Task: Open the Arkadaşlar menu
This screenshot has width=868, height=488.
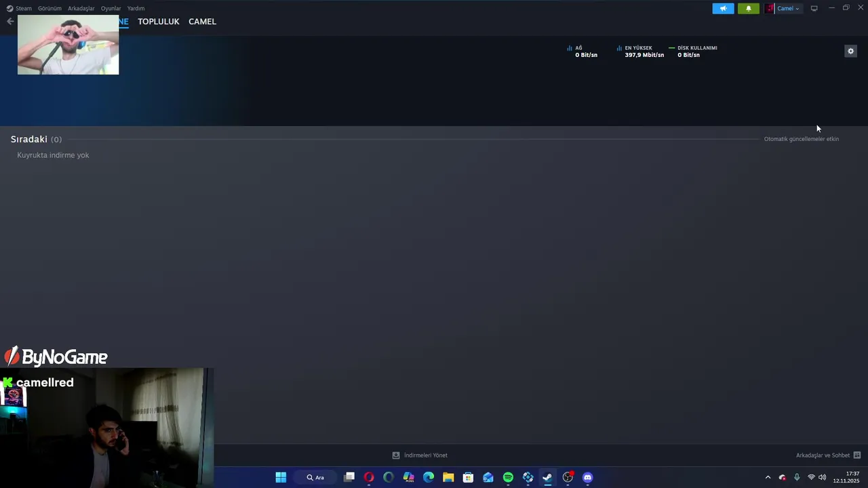Action: [81, 8]
